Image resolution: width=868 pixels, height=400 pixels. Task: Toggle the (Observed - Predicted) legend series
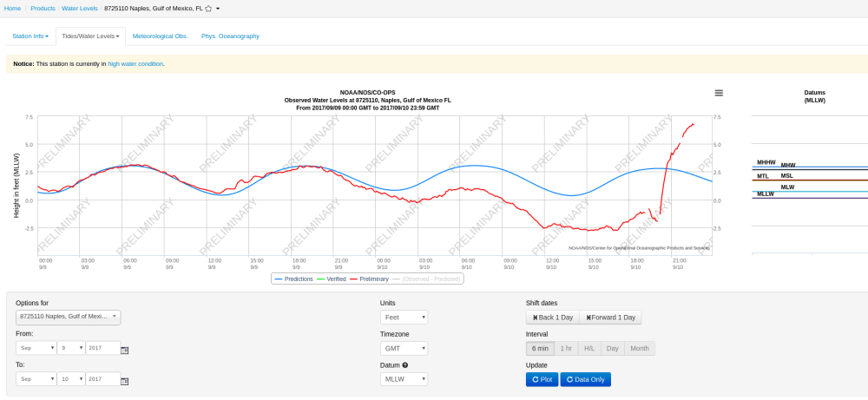tap(427, 279)
